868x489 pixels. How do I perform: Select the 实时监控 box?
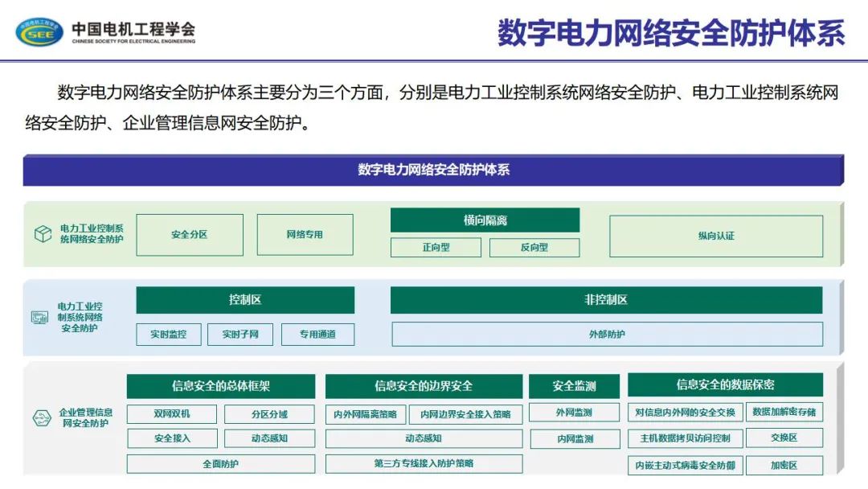(x=169, y=335)
